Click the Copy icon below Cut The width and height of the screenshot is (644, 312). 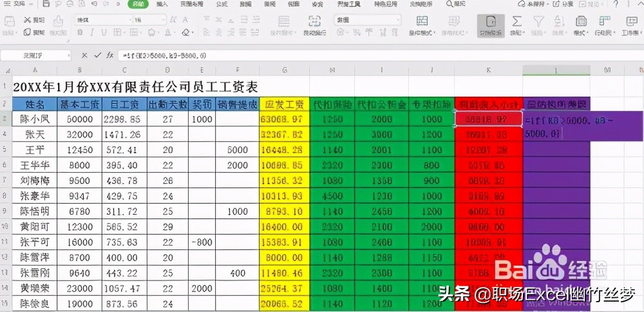pyautogui.click(x=28, y=32)
